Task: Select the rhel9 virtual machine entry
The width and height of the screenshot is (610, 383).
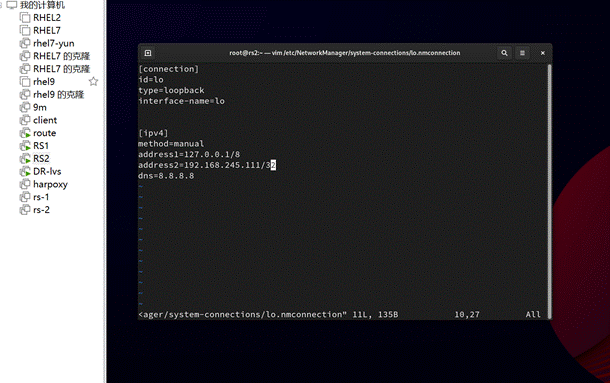Action: click(x=44, y=82)
